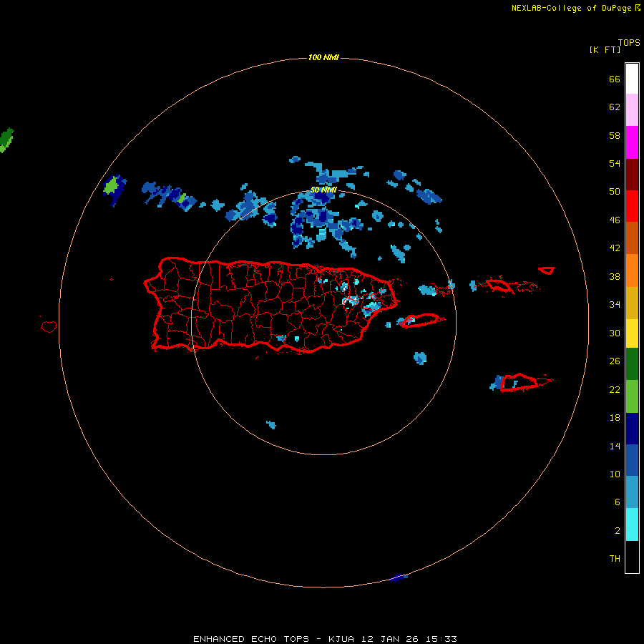Click the "26" legend value

pos(615,361)
